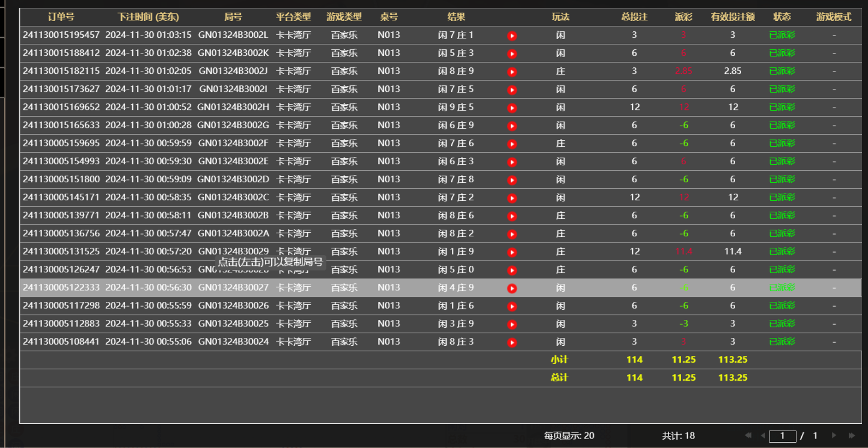Play video icon for result 闲5庄3
868x448 pixels.
(512, 53)
